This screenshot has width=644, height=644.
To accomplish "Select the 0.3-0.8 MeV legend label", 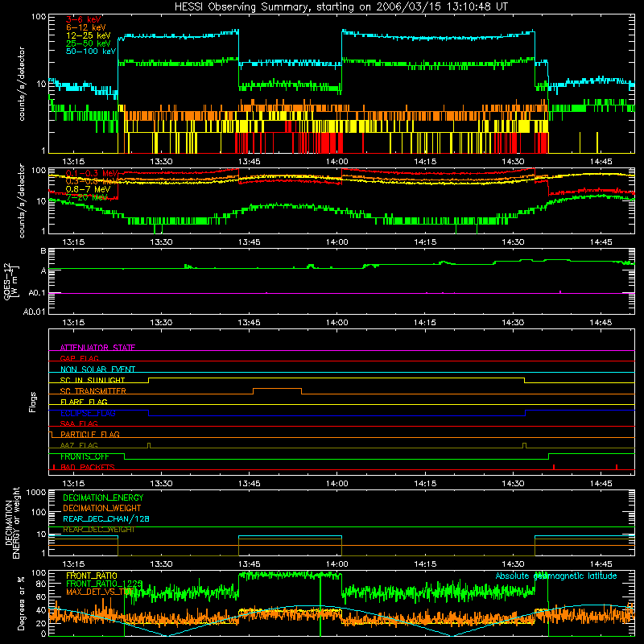I will pyautogui.click(x=91, y=181).
